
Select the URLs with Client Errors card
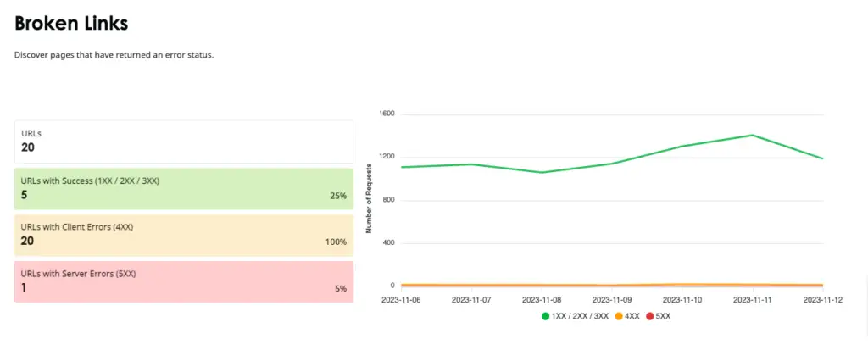coord(184,236)
